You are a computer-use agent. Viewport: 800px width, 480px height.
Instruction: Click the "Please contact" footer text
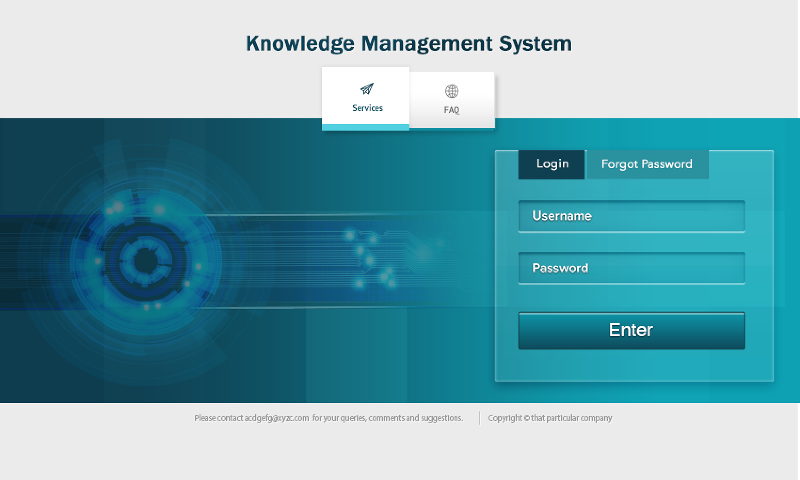click(x=218, y=418)
